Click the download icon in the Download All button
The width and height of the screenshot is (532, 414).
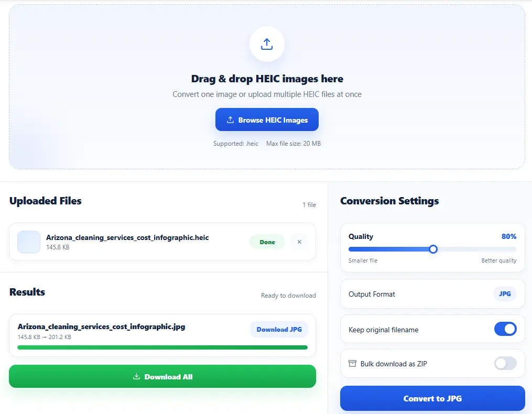[137, 376]
